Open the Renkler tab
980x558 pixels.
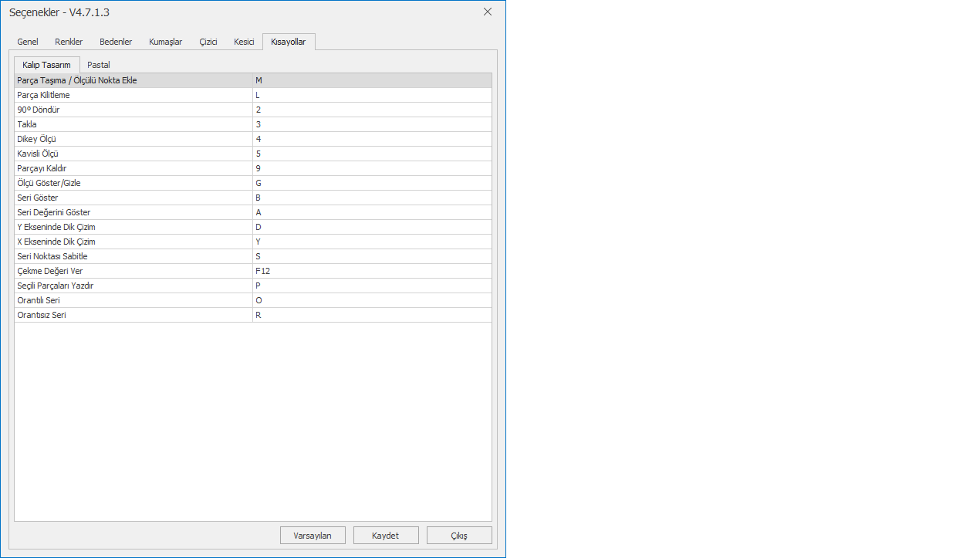69,42
